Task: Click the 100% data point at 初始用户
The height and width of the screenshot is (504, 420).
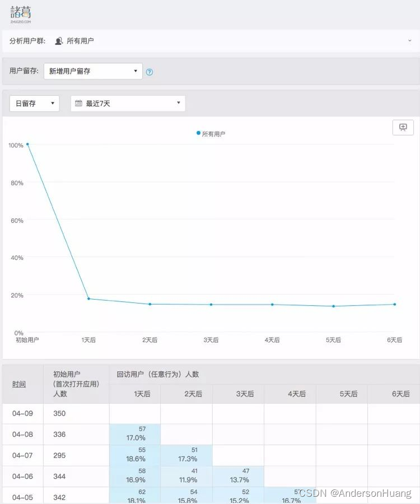Action: point(27,144)
